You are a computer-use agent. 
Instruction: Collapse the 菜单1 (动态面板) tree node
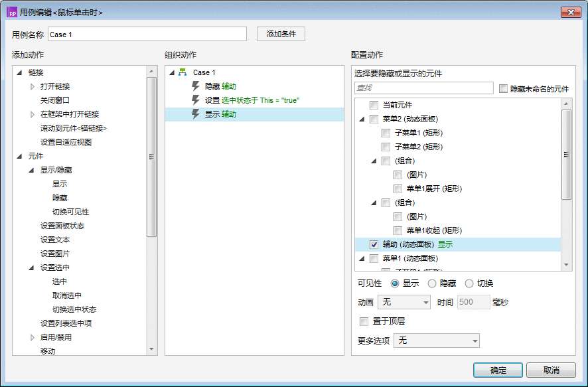tap(362, 259)
